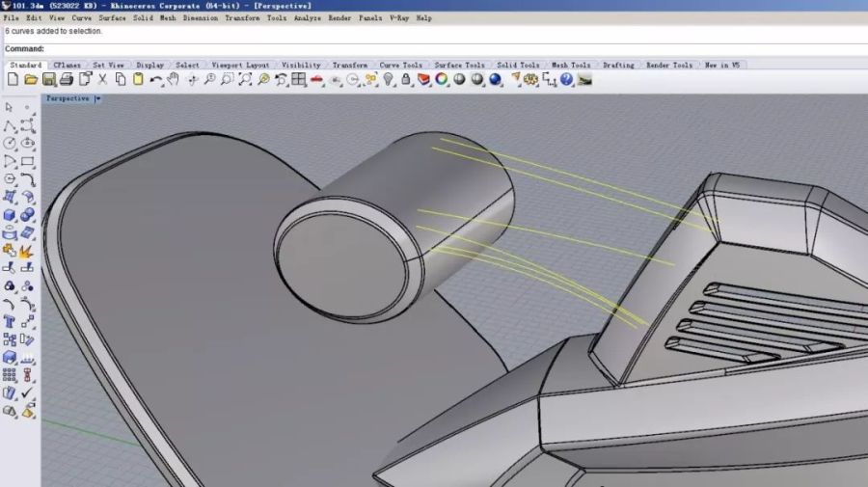
Task: Click the Print icon in toolbar
Action: pos(67,79)
